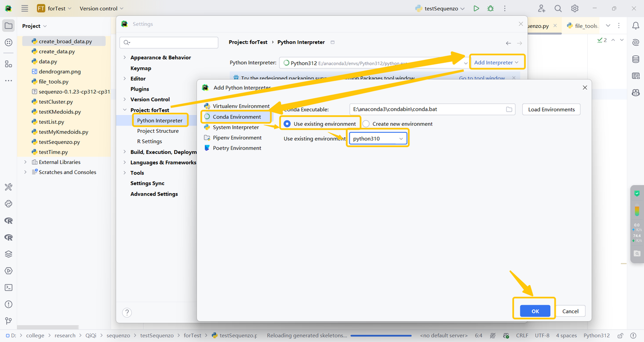Open the Terminal tool window

(x=9, y=288)
